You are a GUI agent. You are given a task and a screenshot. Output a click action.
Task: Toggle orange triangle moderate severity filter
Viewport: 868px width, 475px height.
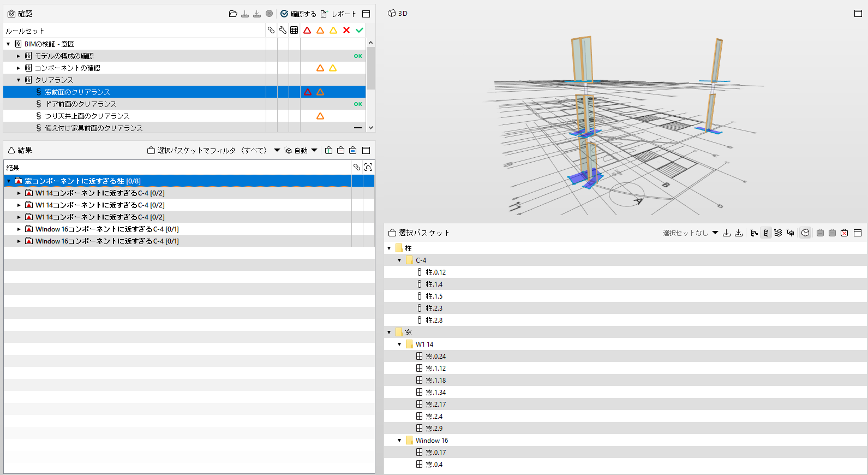tap(320, 30)
